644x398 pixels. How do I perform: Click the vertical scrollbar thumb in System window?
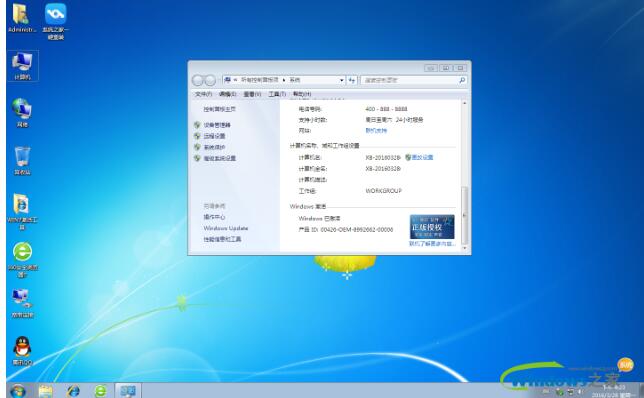click(x=465, y=215)
